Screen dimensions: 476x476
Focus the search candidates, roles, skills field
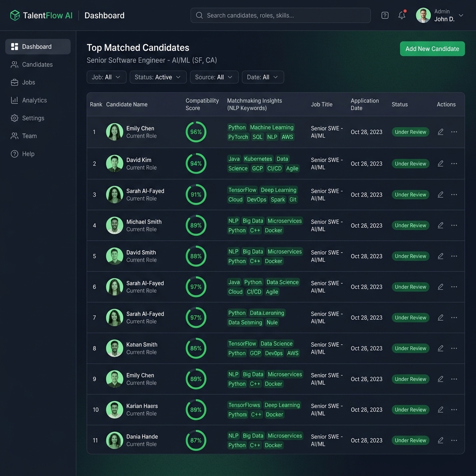(x=280, y=15)
